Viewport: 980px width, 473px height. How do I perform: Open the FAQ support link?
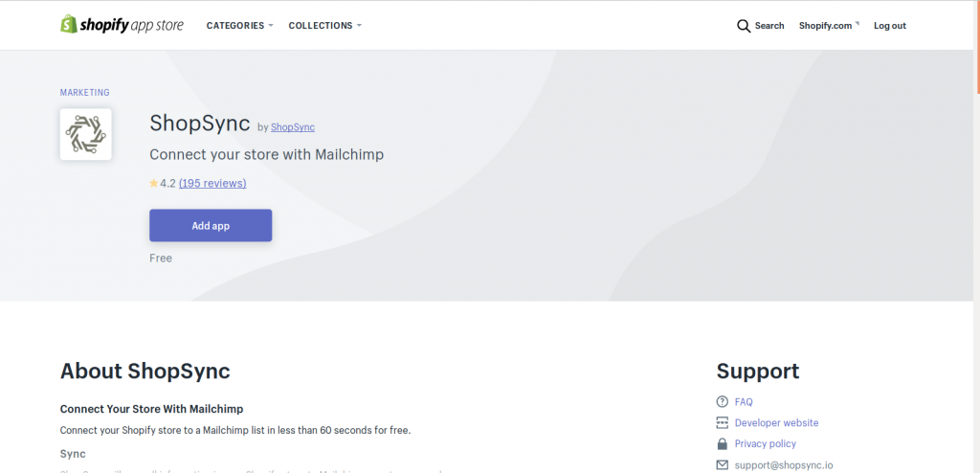[744, 402]
